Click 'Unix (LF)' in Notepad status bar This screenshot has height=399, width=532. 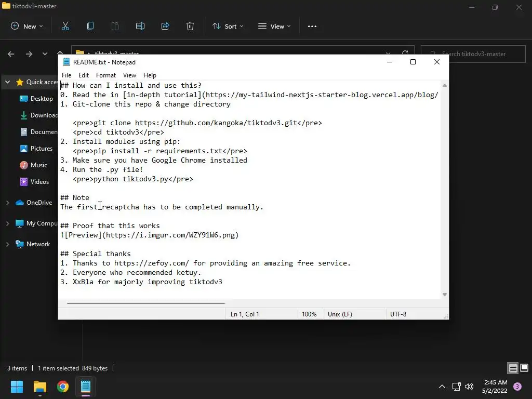pos(340,314)
